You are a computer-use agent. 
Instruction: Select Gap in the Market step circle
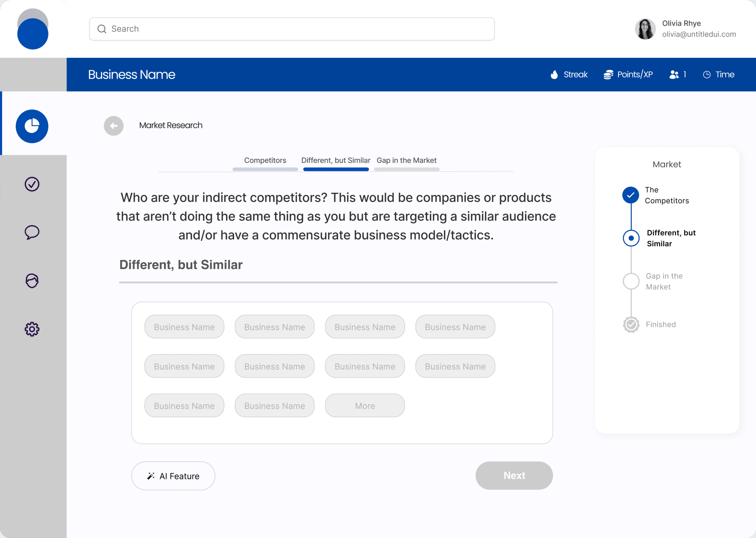click(631, 281)
